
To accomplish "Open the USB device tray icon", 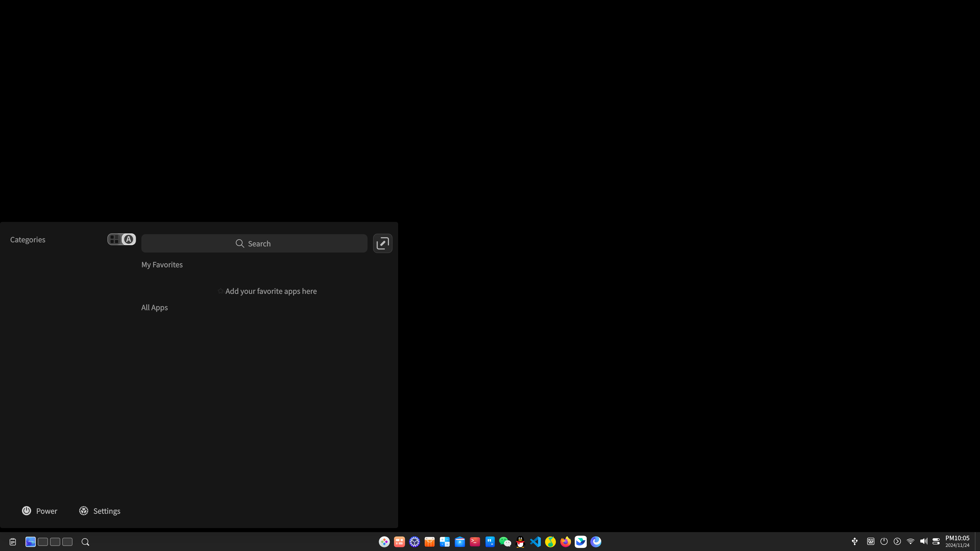I will pyautogui.click(x=855, y=542).
